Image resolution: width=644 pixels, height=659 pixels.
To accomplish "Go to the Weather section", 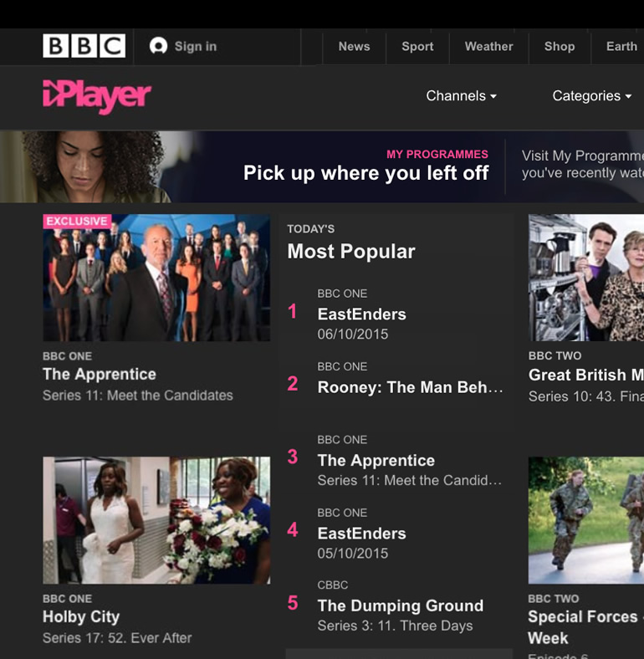I will click(x=489, y=46).
